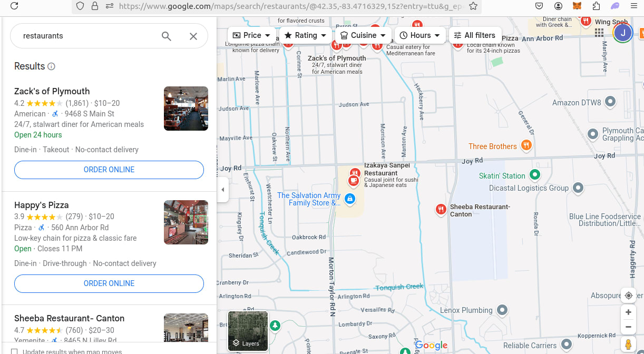Screen dimensions: 644x354
Task: Collapse the side results panel
Action: tap(222, 190)
